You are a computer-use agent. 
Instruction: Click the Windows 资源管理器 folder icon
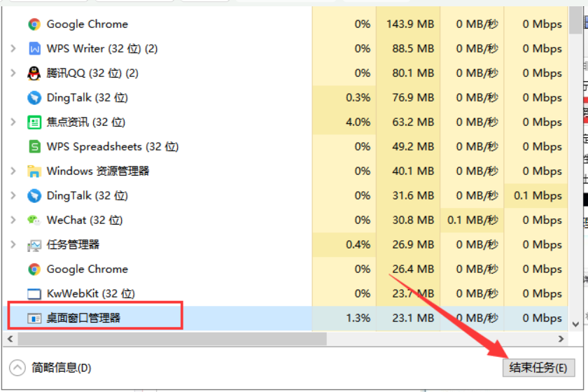(34, 171)
